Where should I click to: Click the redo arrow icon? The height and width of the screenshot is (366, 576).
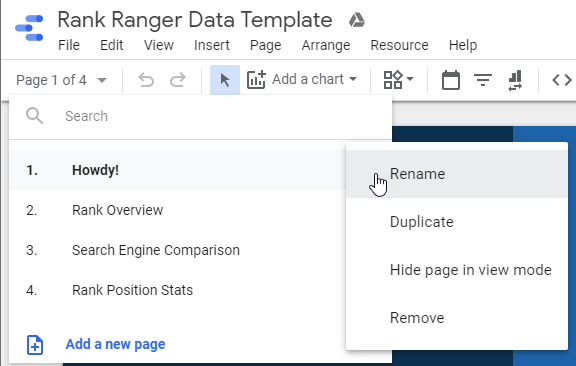pos(178,80)
